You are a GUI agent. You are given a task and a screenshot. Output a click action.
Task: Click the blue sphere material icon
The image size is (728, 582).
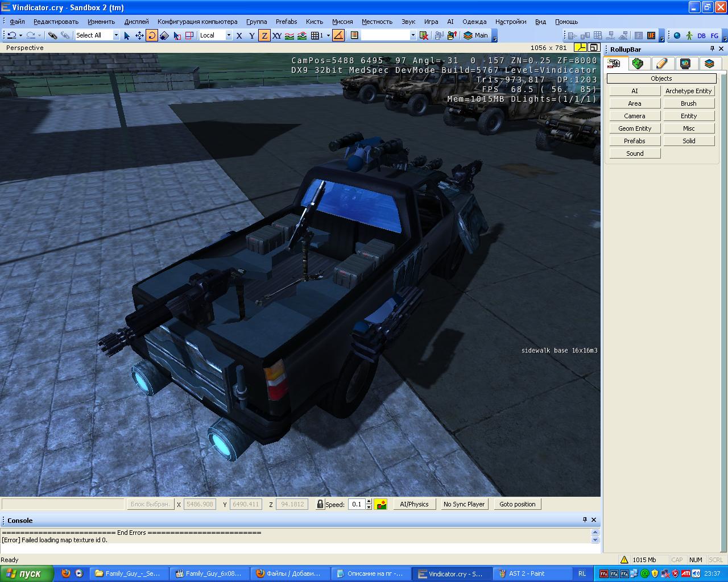677,35
